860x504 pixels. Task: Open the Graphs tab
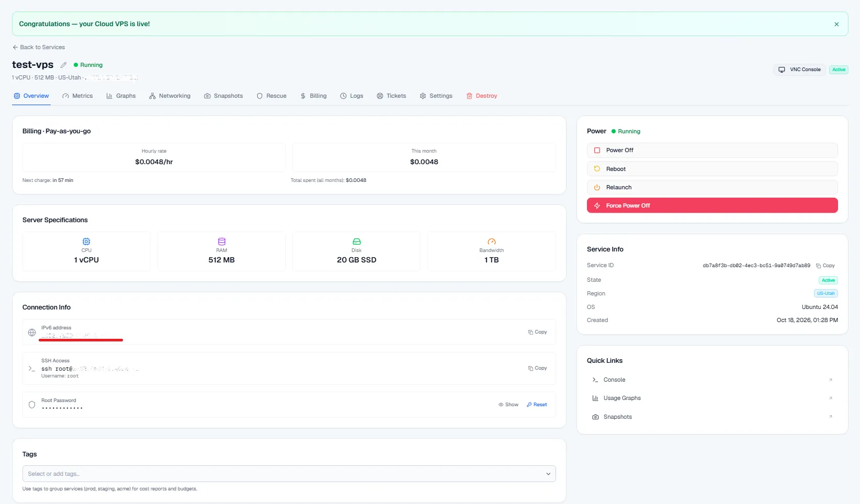[121, 96]
